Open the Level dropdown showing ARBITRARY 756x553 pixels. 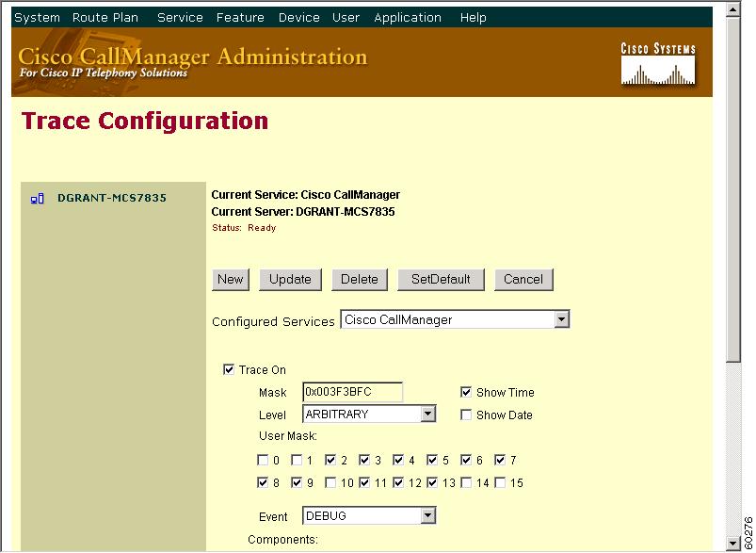click(369, 414)
